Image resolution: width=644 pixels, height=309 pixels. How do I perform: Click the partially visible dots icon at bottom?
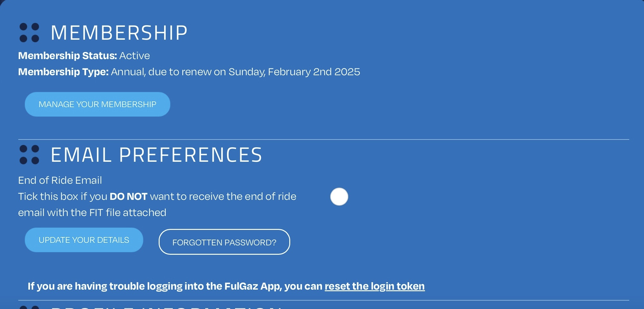point(29,307)
